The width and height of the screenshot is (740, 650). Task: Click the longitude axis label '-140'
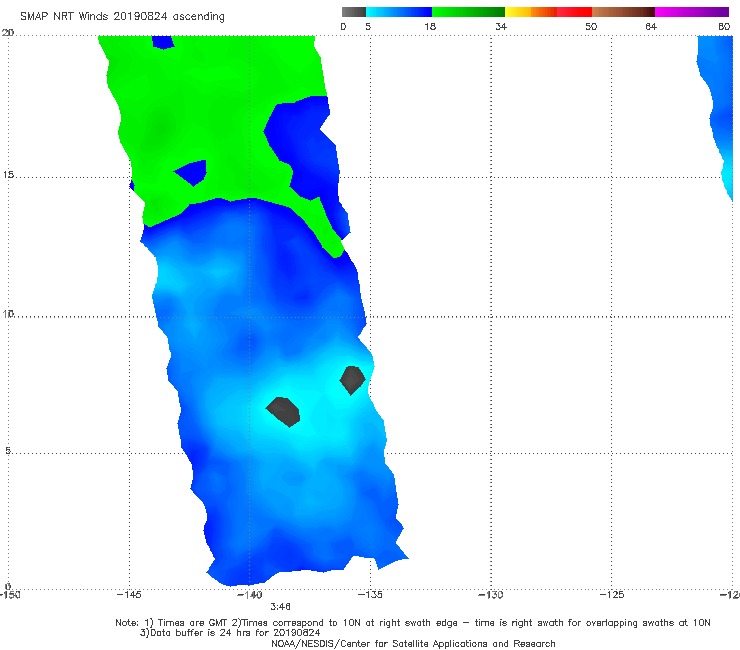249,594
